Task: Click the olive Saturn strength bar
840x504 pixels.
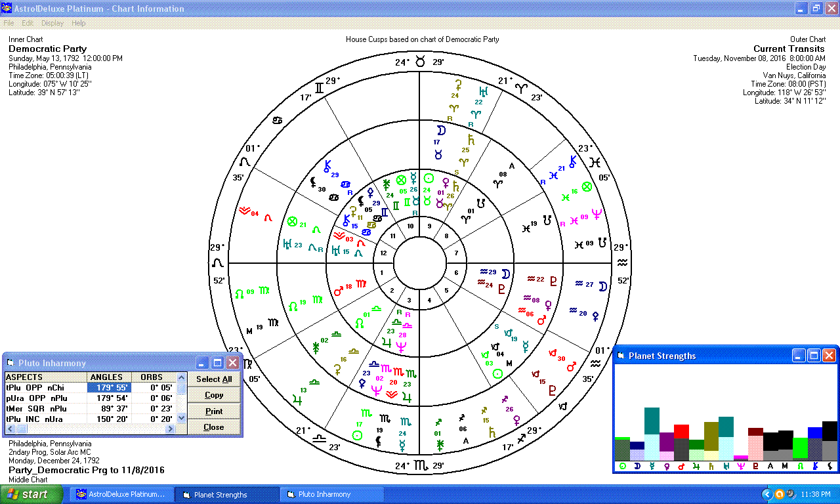Action: (x=711, y=441)
